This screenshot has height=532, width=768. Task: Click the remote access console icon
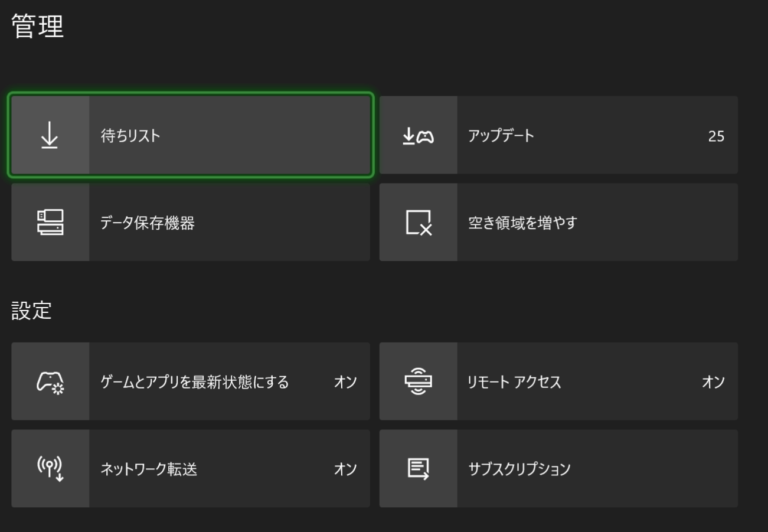click(x=419, y=382)
